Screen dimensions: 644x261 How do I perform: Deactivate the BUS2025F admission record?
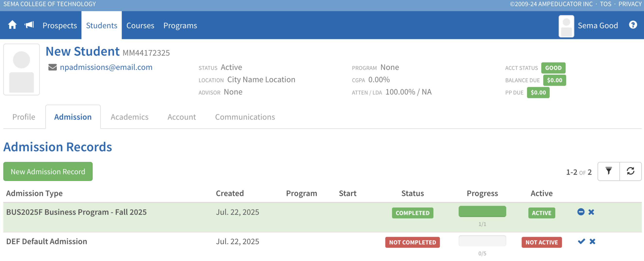click(x=581, y=212)
